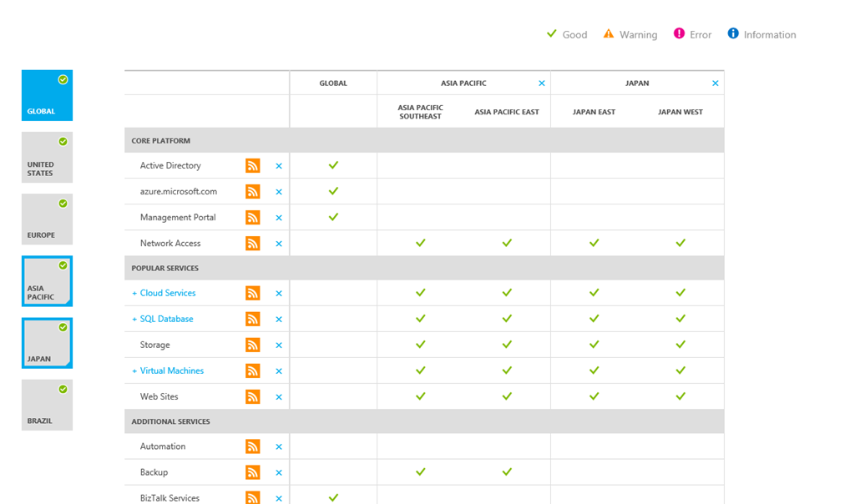Open Backup service RSS feed
The width and height of the screenshot is (855, 504).
[253, 473]
